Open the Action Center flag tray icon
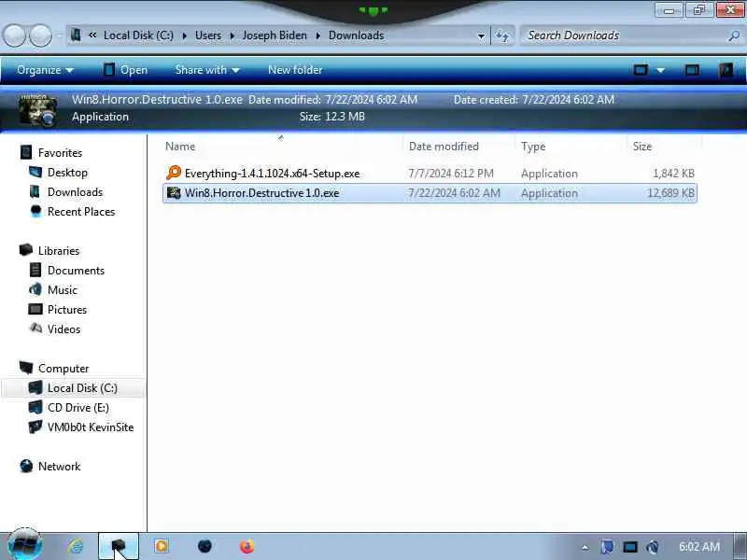 (608, 547)
